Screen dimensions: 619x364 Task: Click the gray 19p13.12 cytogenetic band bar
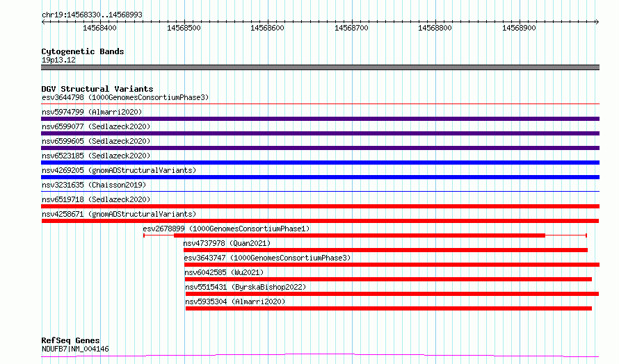(320, 67)
